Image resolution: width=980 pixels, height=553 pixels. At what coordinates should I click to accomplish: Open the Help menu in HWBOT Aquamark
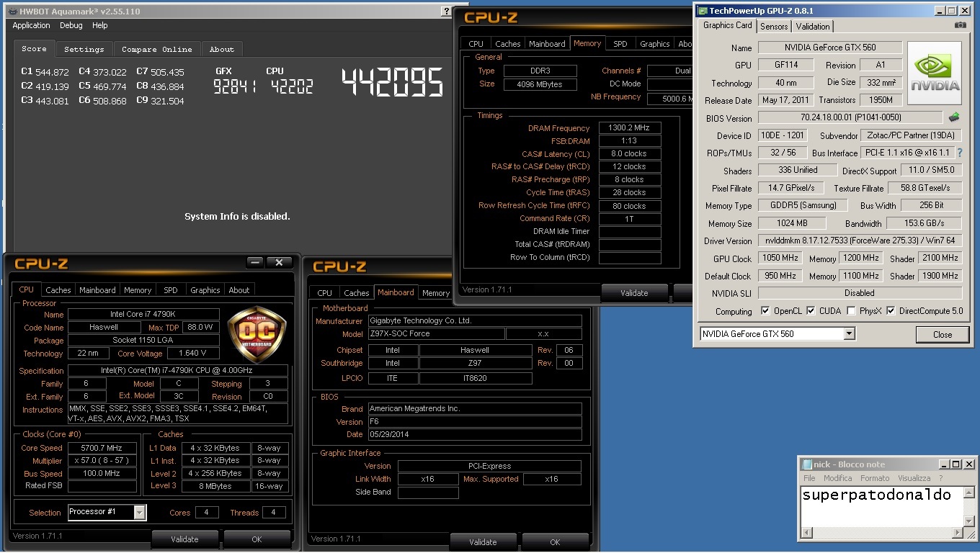pos(100,25)
